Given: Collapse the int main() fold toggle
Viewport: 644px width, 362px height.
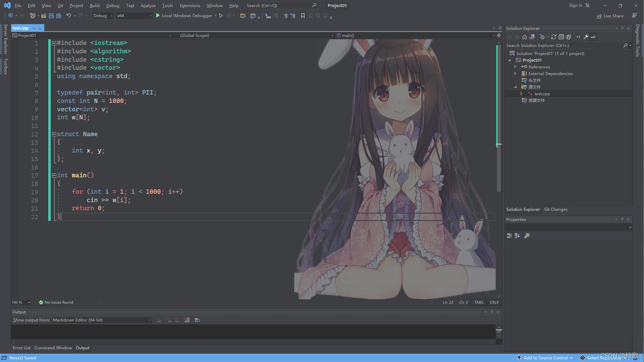Looking at the screenshot, I should (x=54, y=175).
